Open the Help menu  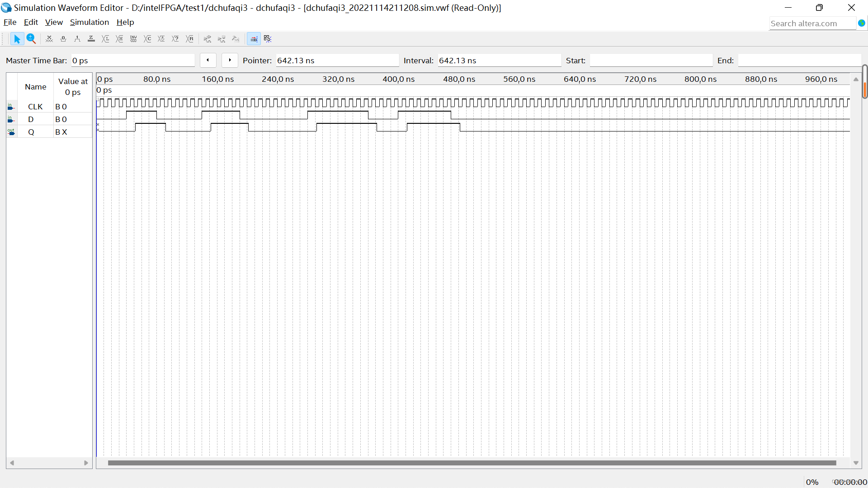125,22
